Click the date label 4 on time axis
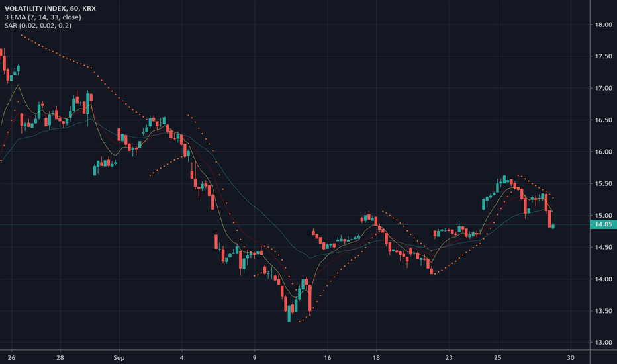The height and width of the screenshot is (364, 617). click(x=181, y=357)
